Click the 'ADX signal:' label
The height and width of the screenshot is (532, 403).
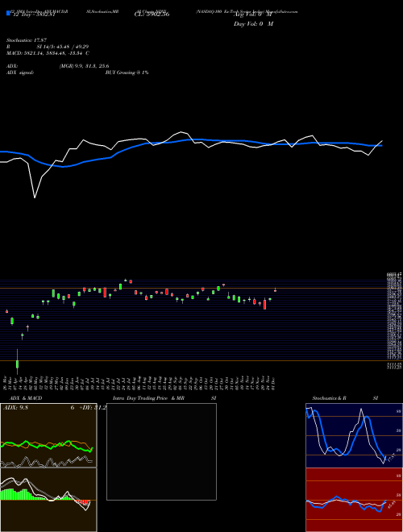(20, 73)
